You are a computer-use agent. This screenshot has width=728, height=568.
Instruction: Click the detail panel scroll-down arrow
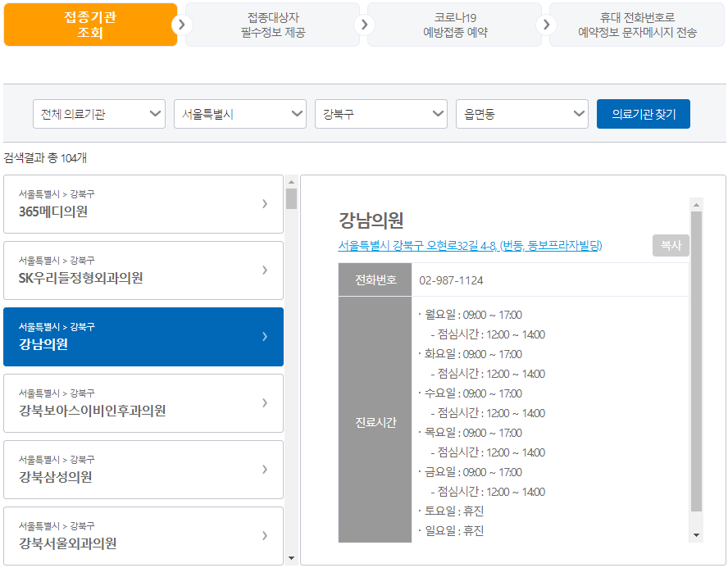coord(696,535)
